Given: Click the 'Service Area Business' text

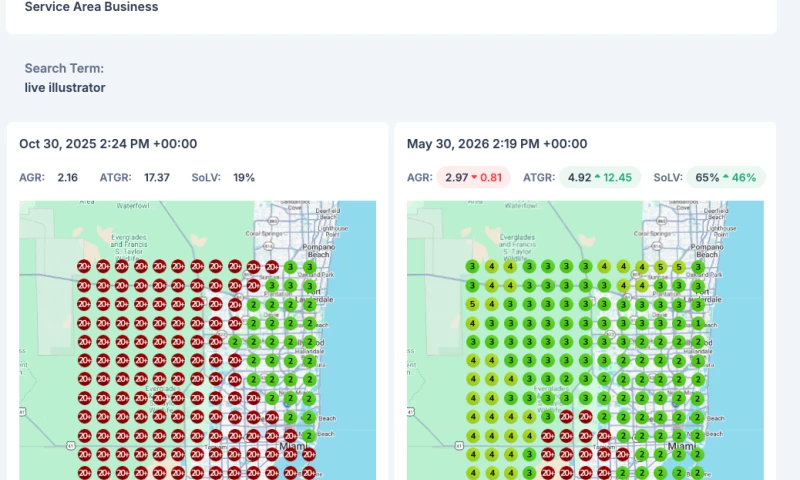Looking at the screenshot, I should tap(91, 7).
